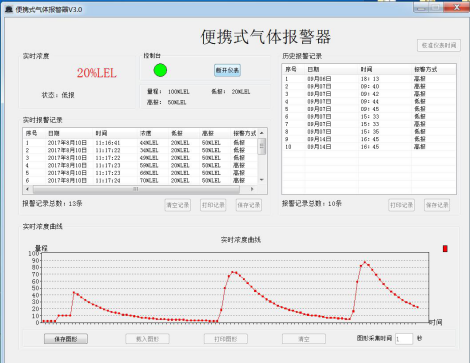This screenshot has height=364, width=470.
Task: Click the 报警方式 column header in history table
Action: tap(426, 69)
